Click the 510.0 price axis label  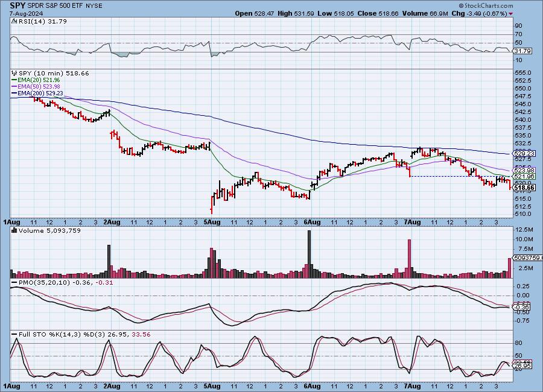click(x=523, y=214)
